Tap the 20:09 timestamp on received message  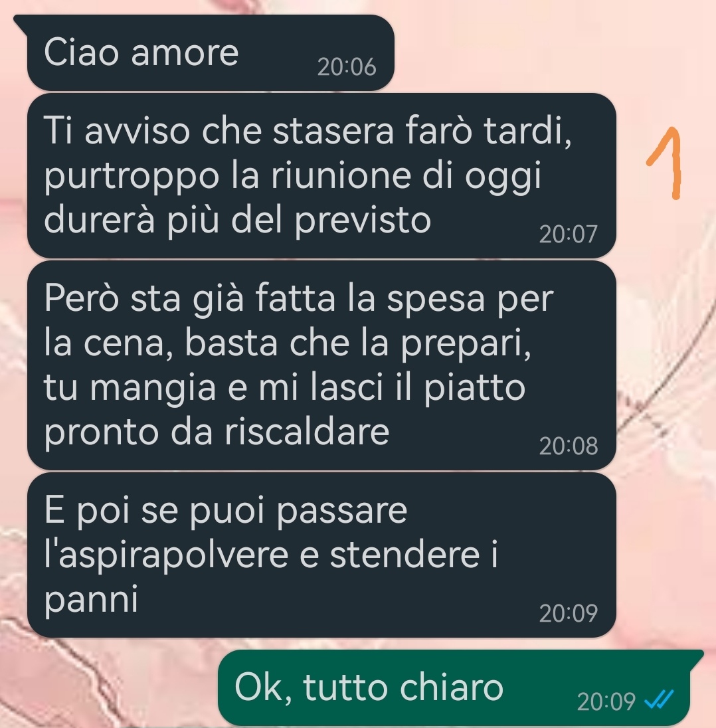(x=568, y=613)
